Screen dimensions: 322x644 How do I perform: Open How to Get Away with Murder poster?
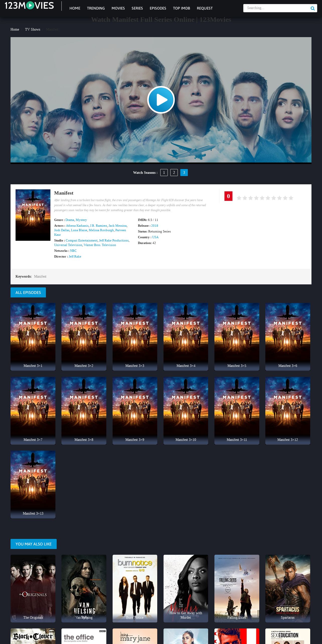pos(186,588)
